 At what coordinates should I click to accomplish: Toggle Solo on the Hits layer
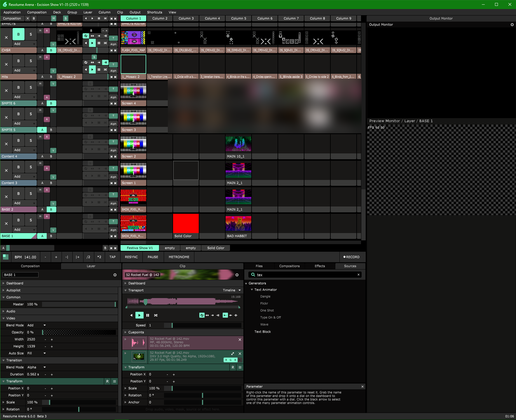pos(31,61)
